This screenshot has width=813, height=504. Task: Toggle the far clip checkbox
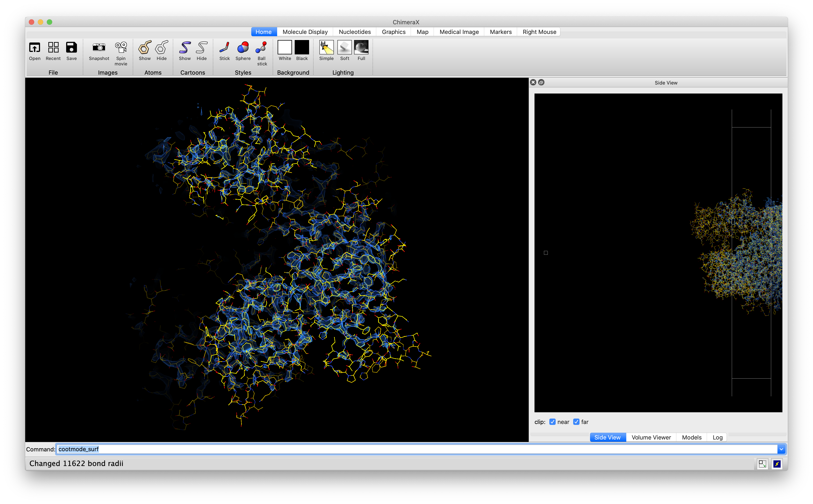coord(576,422)
